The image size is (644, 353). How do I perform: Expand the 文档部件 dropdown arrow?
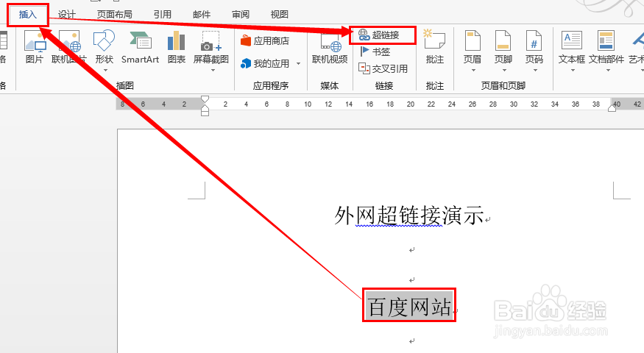pos(608,70)
